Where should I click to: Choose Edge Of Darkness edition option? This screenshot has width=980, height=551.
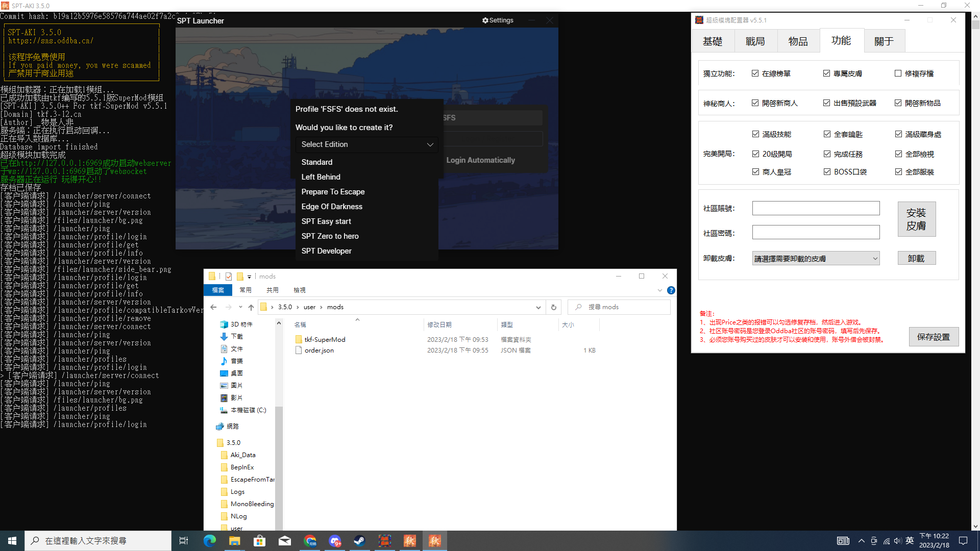pos(332,207)
